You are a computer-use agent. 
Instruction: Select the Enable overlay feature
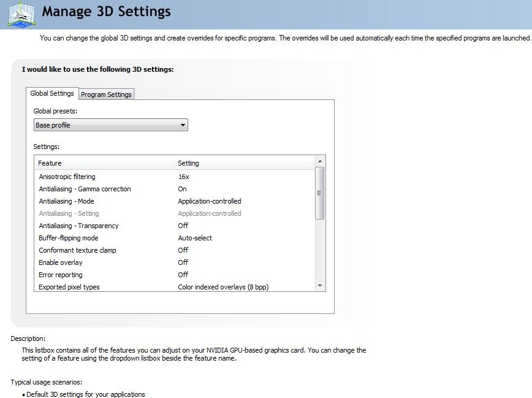[x=61, y=262]
